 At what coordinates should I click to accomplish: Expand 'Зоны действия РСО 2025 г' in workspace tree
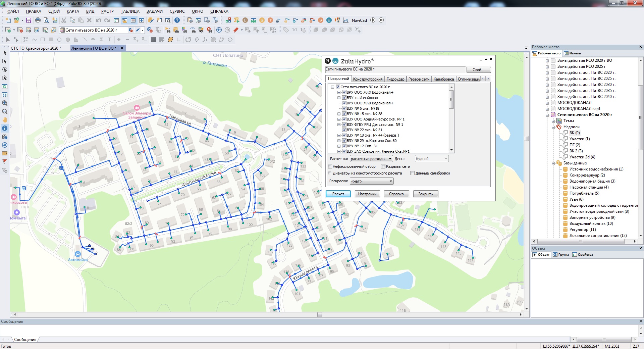(x=547, y=66)
